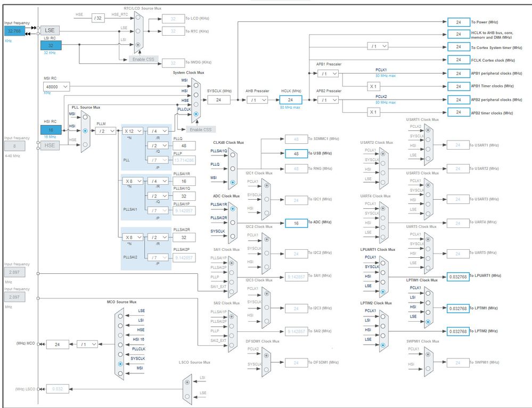Viewport: 532px width, 408px height.
Task: Select HSI in LPTIM1 Clock Mux
Action: [428, 312]
